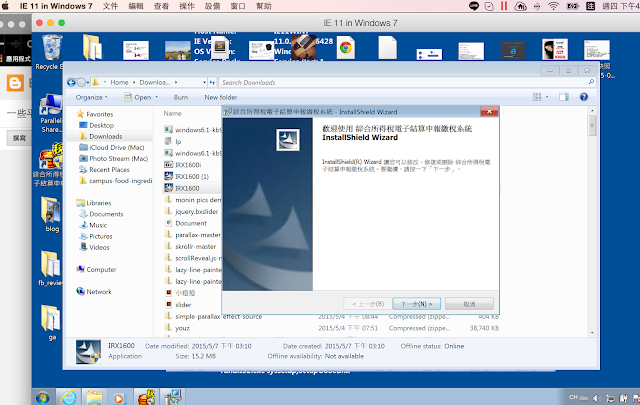Open Explorer help via the question mark icon
This screenshot has width=640, height=405.
point(584,97)
